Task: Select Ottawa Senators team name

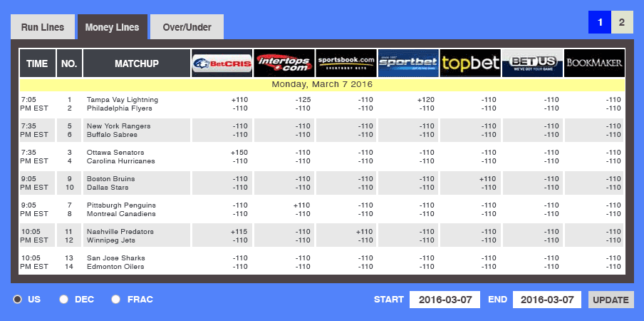Action: (x=115, y=153)
